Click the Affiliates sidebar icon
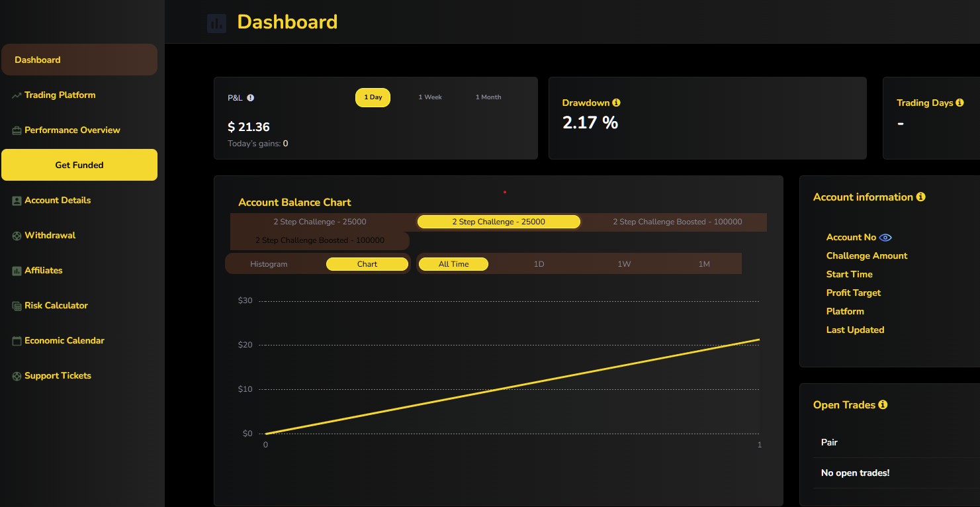 pos(17,271)
